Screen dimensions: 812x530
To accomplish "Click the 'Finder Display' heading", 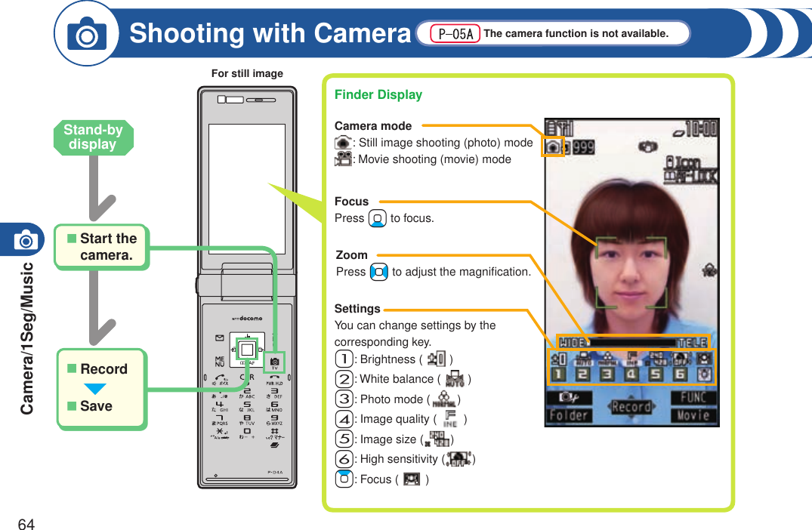I will 378,94.
